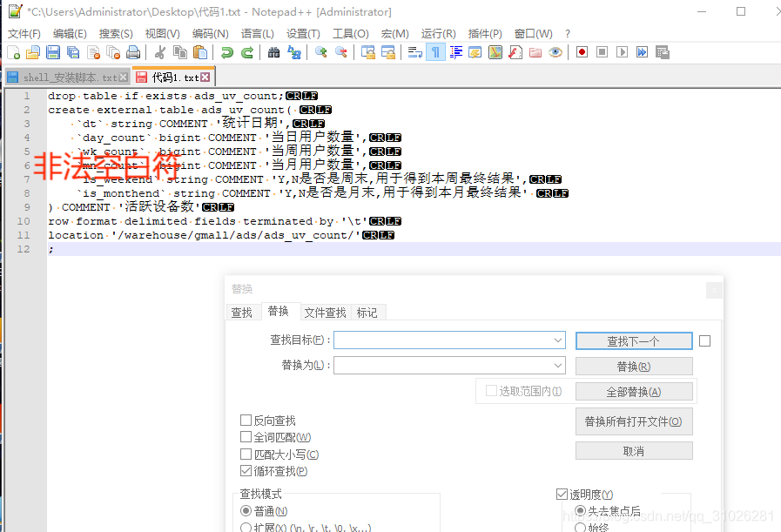This screenshot has width=781, height=532.
Task: Open the 替换为 dropdown list
Action: coord(557,366)
